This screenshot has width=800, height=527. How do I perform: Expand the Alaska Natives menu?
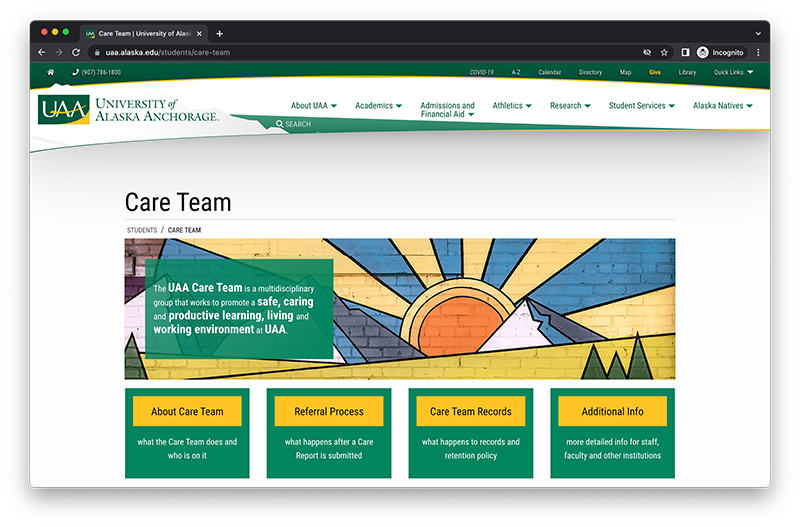point(722,106)
